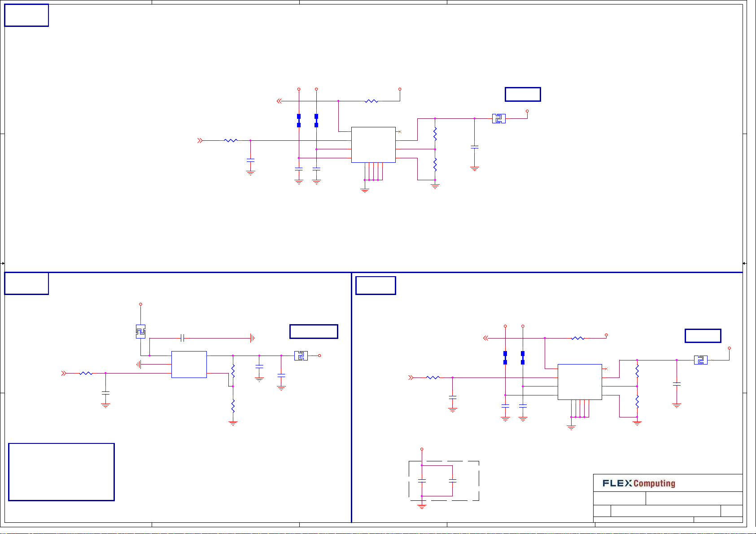This screenshot has width=756, height=534.
Task: Select the right-pointing sideways ground symbol
Action: [253, 338]
